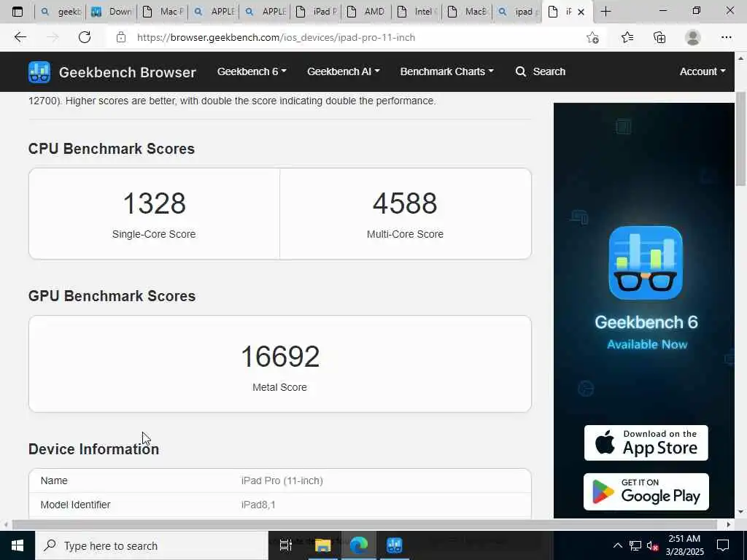Open Geekbench app in the taskbar
This screenshot has width=747, height=560.
point(395,545)
